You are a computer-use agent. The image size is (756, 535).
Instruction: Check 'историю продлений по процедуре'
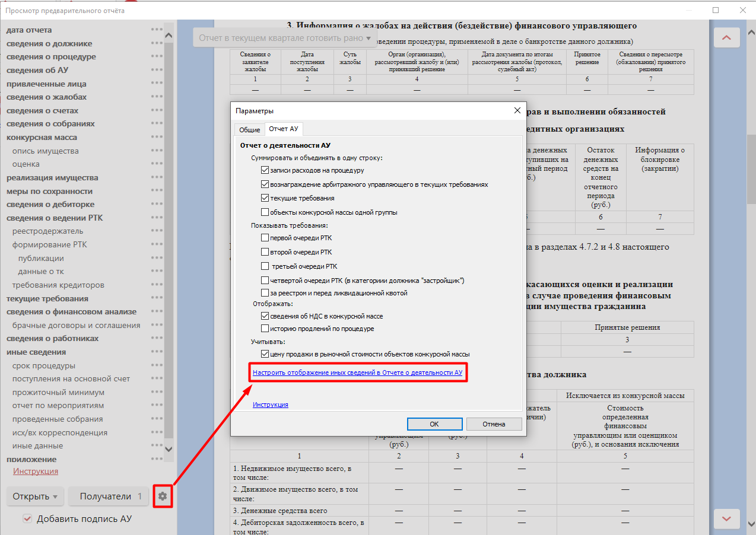[265, 329]
